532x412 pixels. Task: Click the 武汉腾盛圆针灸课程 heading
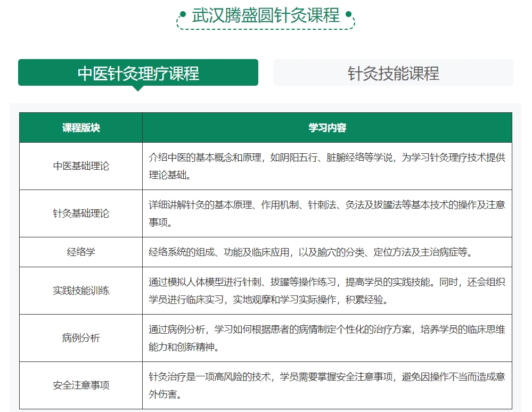[x=266, y=15]
